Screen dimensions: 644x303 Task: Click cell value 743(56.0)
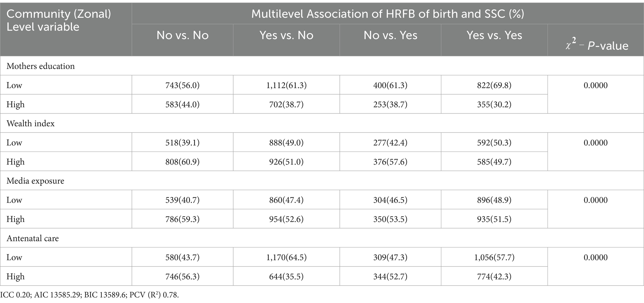tap(182, 85)
